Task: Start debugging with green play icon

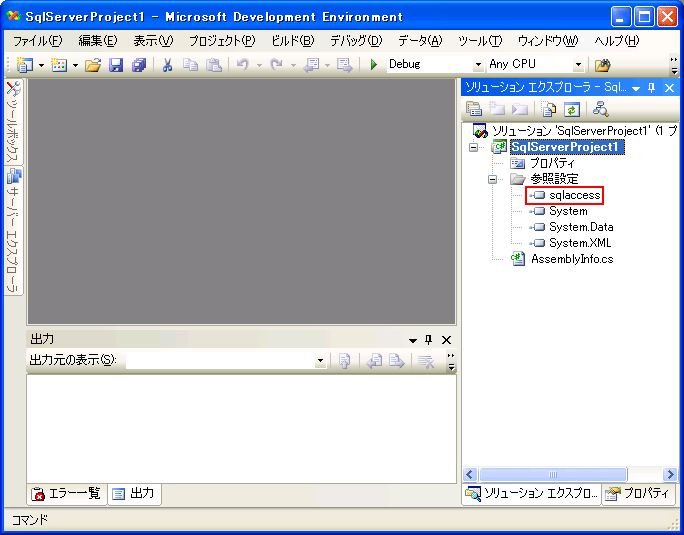Action: click(x=373, y=65)
